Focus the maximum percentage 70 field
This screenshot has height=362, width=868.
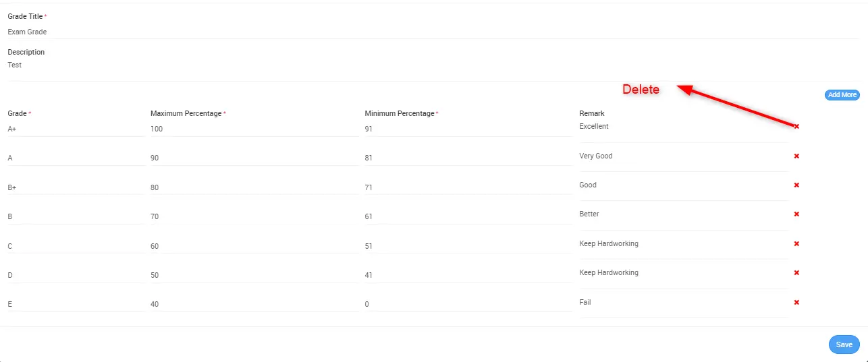[x=254, y=216]
